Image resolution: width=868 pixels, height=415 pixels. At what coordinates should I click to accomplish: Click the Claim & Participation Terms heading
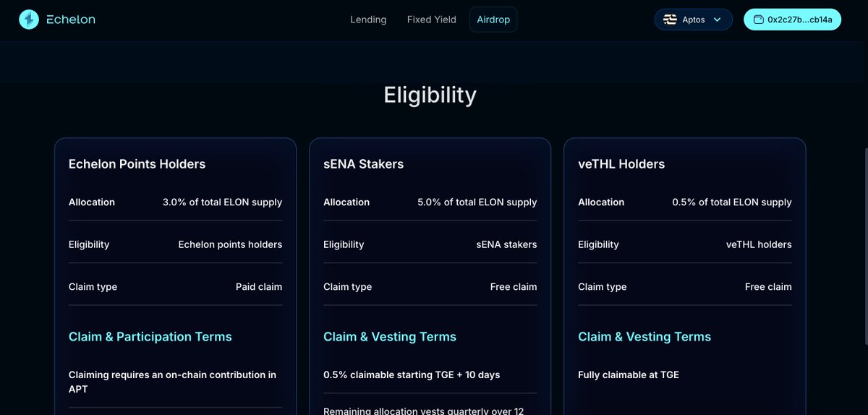pos(150,337)
